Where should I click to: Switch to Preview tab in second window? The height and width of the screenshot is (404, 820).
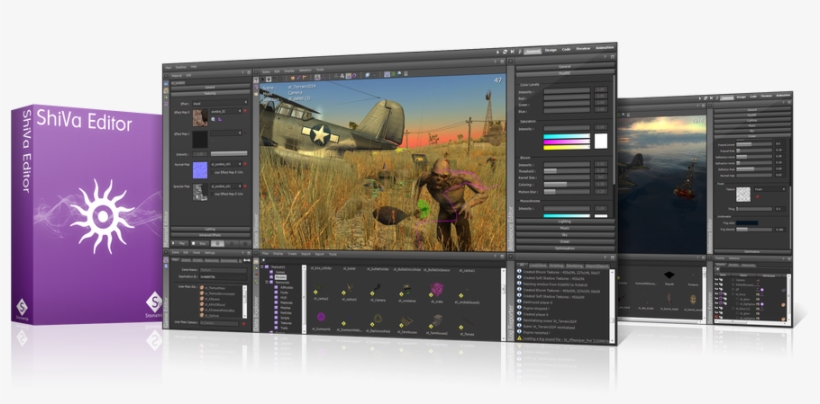(x=766, y=96)
